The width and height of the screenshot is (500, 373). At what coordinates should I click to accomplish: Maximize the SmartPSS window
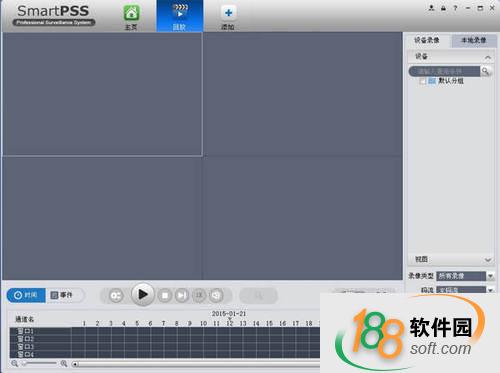[x=480, y=8]
